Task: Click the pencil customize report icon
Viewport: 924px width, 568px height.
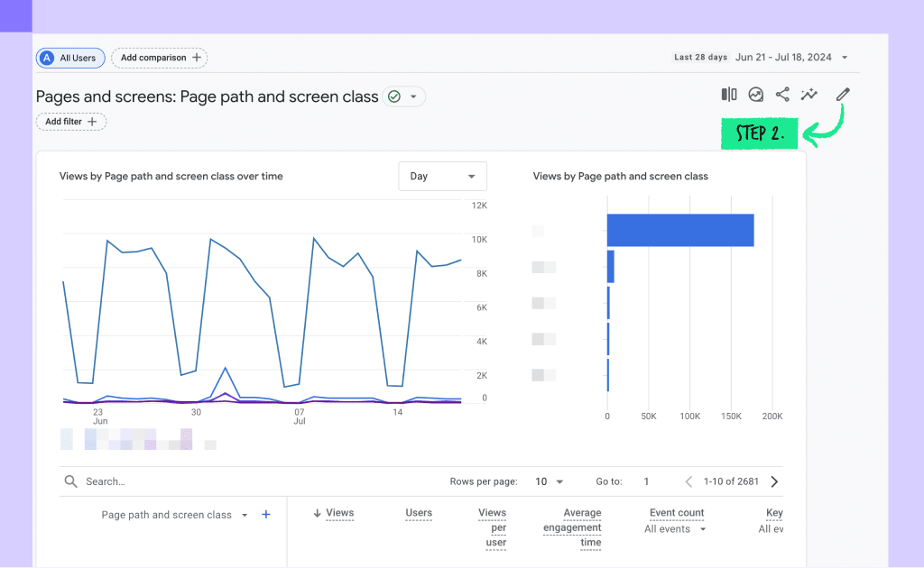Action: tap(843, 94)
